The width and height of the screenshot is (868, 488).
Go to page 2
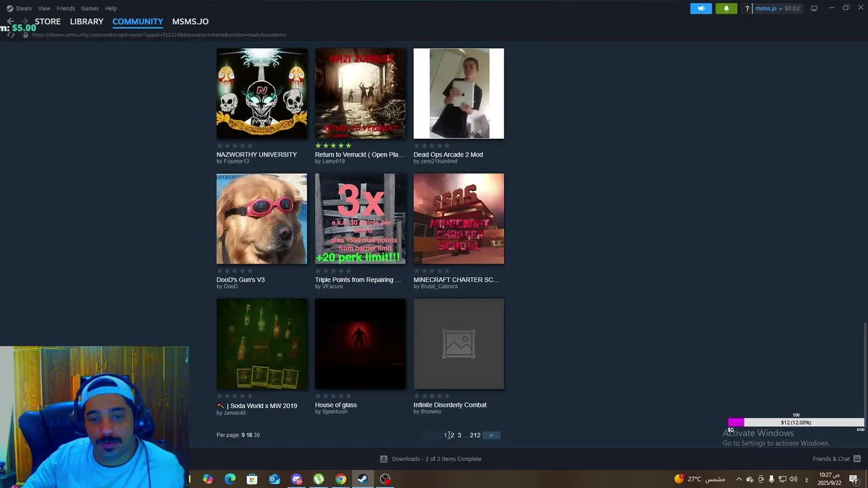click(x=452, y=435)
